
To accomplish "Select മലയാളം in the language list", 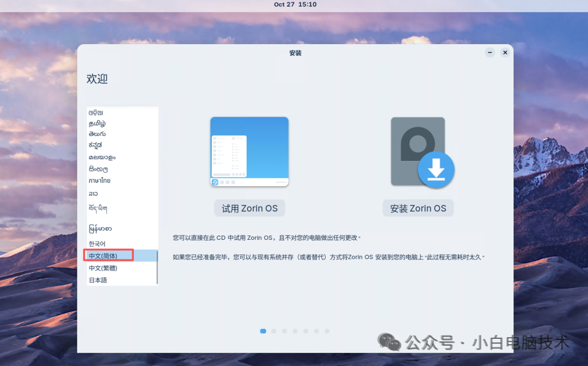I will click(x=103, y=157).
